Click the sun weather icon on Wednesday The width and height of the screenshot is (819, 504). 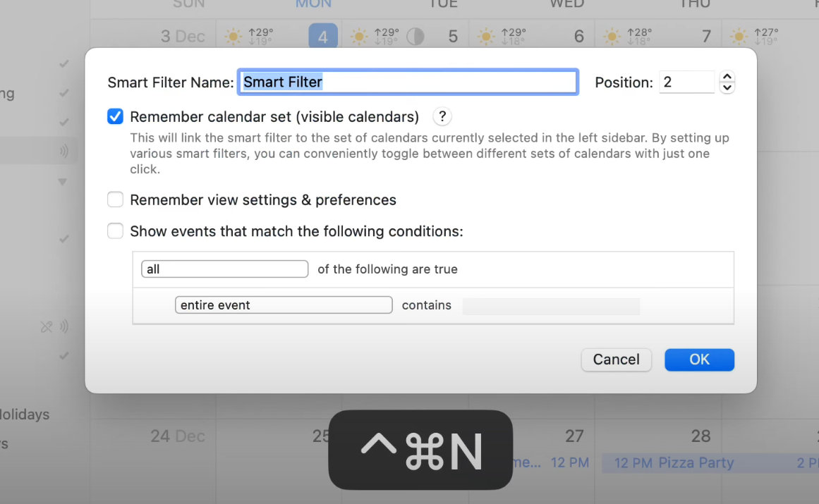point(486,36)
